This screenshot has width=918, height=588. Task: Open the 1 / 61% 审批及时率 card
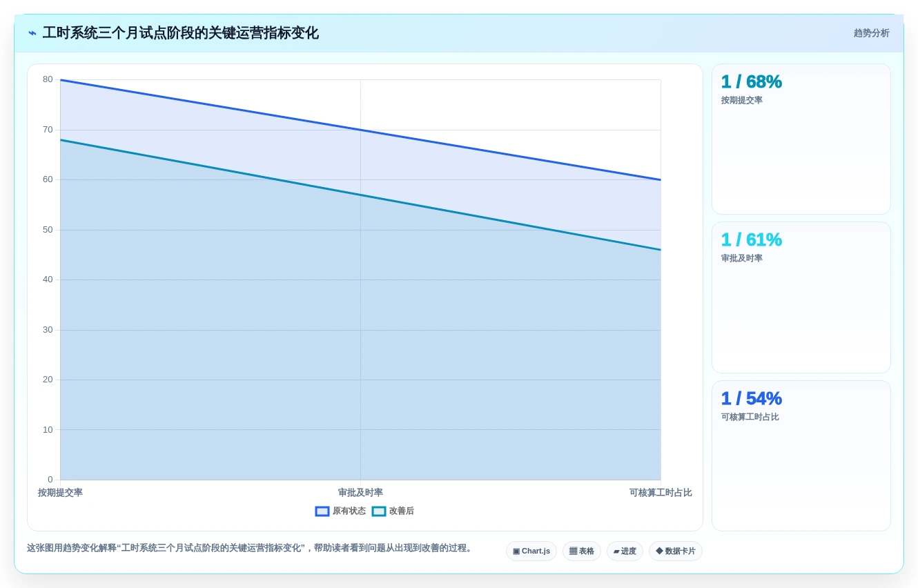pos(801,297)
